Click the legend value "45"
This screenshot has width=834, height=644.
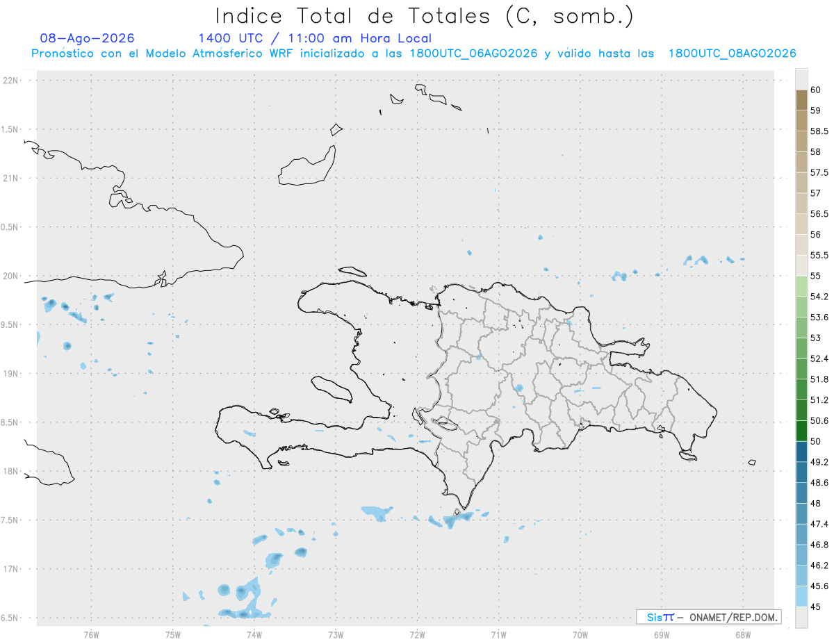[x=816, y=606]
